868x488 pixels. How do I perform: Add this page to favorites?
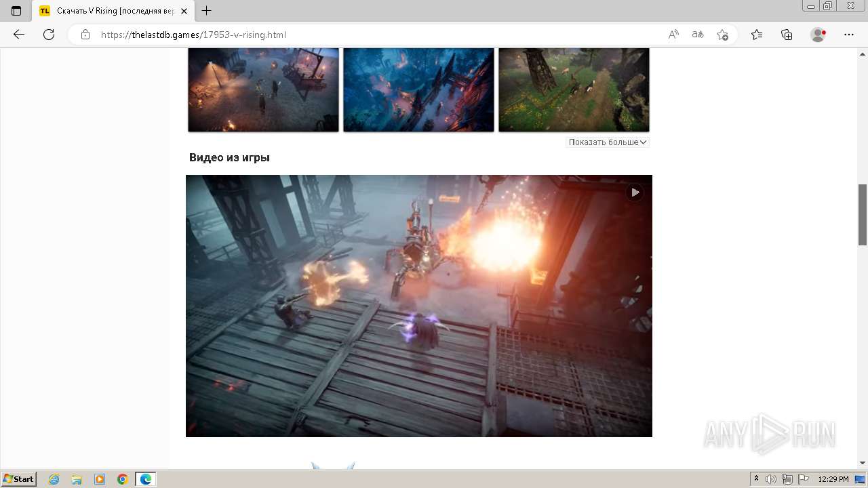pos(722,35)
